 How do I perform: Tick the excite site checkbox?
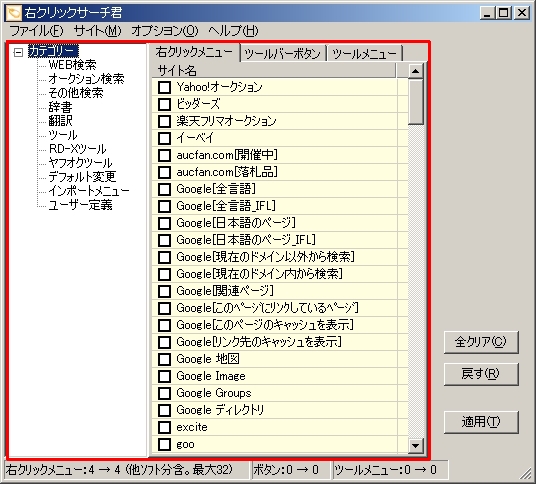click(x=164, y=427)
